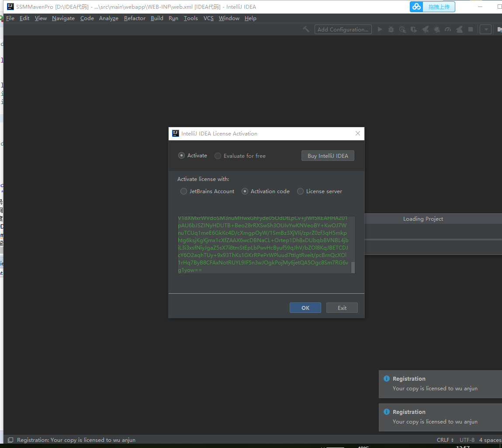Click the 'Activate license with:' label
Image resolution: width=502 pixels, height=448 pixels.
tap(203, 179)
